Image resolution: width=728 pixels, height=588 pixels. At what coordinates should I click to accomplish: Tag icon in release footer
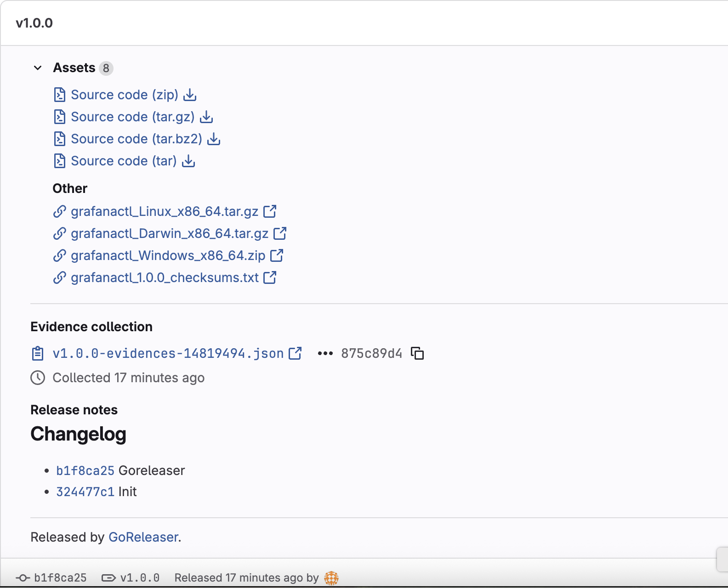109,578
